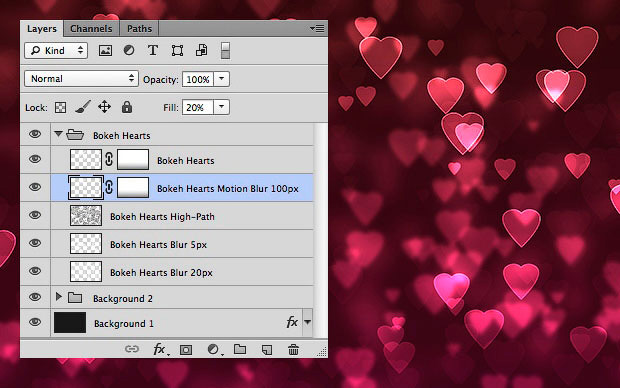Click the fx icon on Background 1
Screen dimensions: 620x388
(292, 322)
